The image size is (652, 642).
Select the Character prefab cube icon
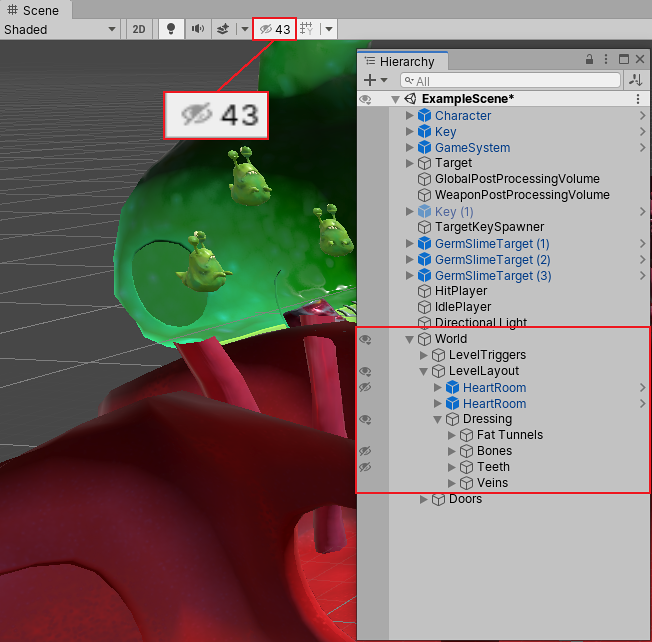pos(424,116)
